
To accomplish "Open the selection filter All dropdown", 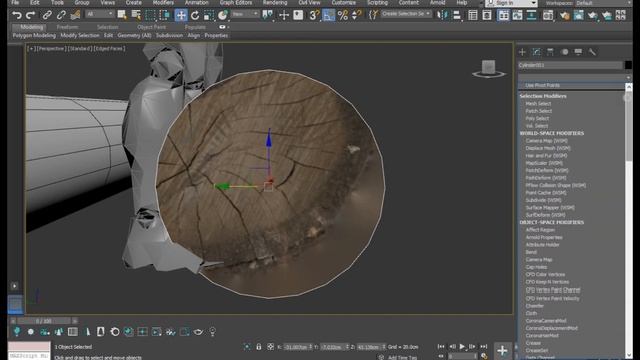I will point(100,14).
